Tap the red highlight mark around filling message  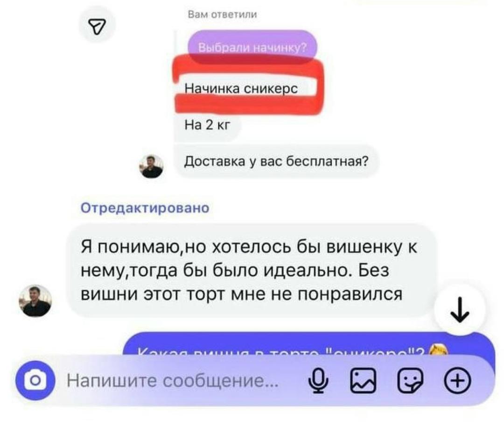249,85
